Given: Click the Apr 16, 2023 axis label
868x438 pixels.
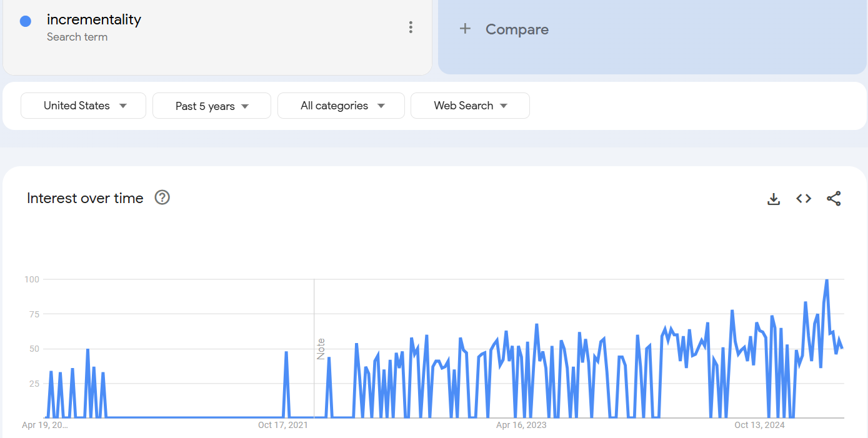Looking at the screenshot, I should [521, 426].
